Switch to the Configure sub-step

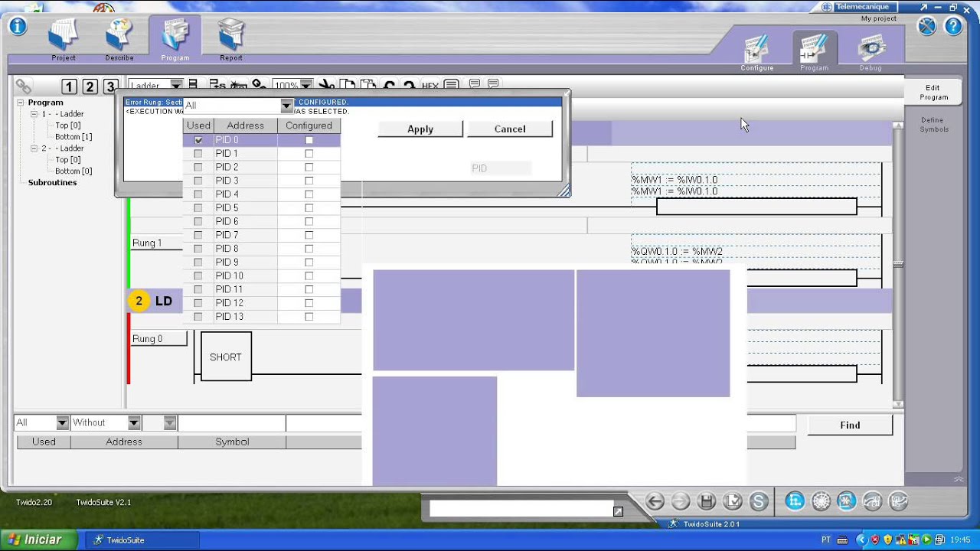tap(756, 51)
